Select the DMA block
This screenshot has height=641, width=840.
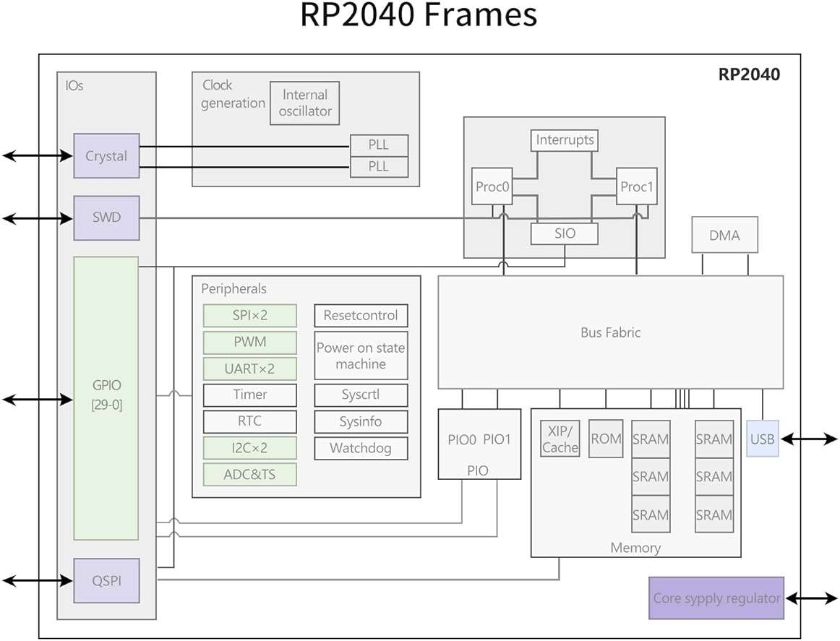pyautogui.click(x=725, y=235)
